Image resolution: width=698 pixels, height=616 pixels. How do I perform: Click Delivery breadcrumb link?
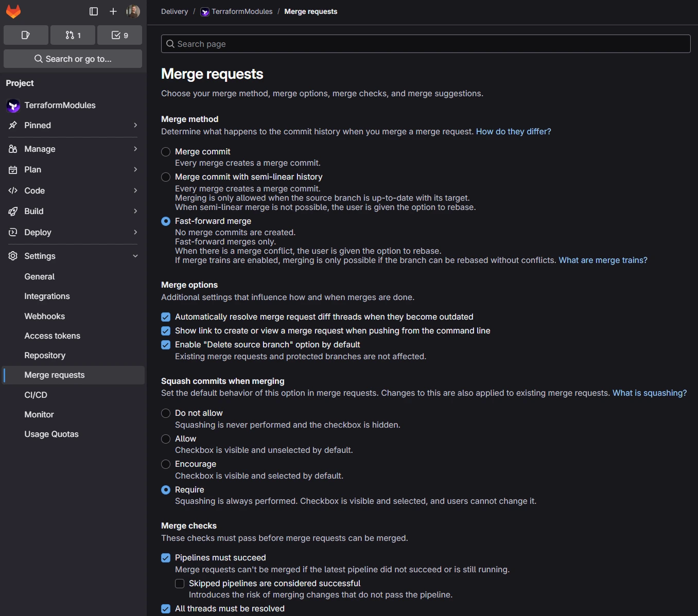(174, 11)
